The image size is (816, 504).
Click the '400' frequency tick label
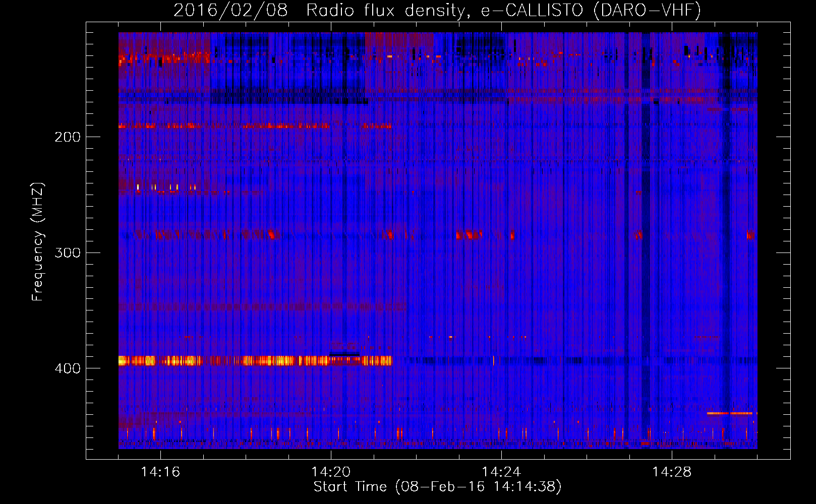68,368
